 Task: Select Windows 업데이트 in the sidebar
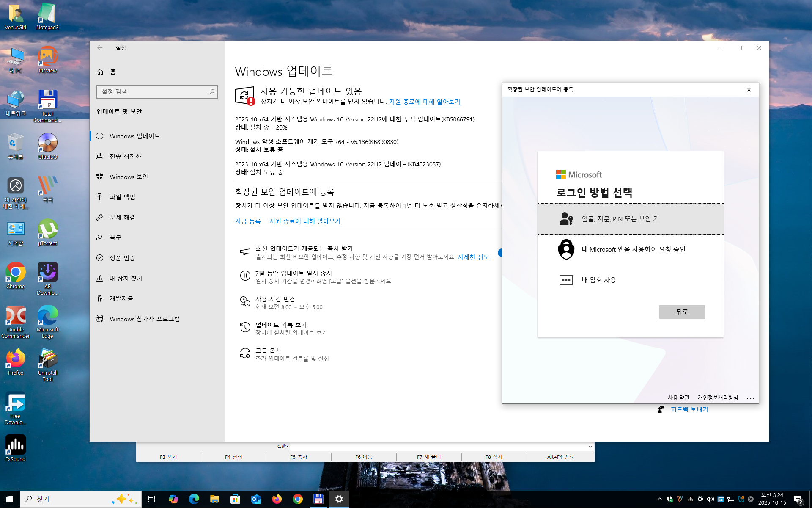pyautogui.click(x=157, y=136)
